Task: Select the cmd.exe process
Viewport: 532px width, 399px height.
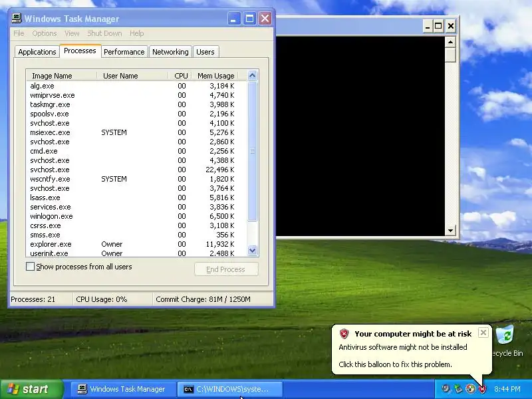Action: pyautogui.click(x=137, y=151)
